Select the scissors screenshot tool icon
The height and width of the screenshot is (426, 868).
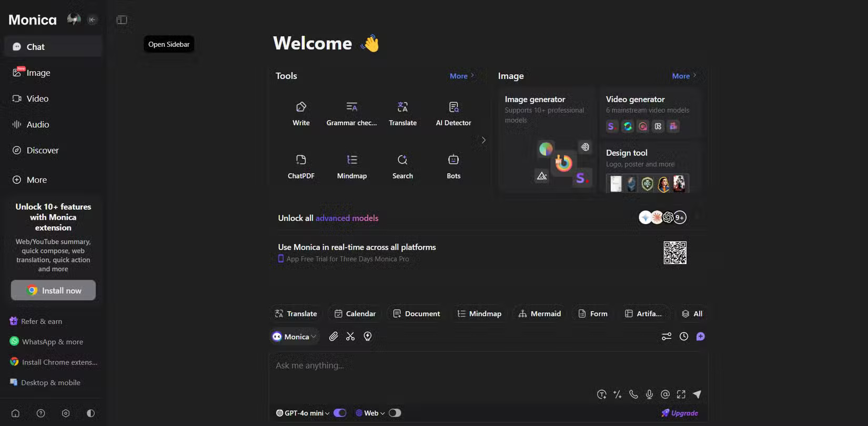(350, 337)
